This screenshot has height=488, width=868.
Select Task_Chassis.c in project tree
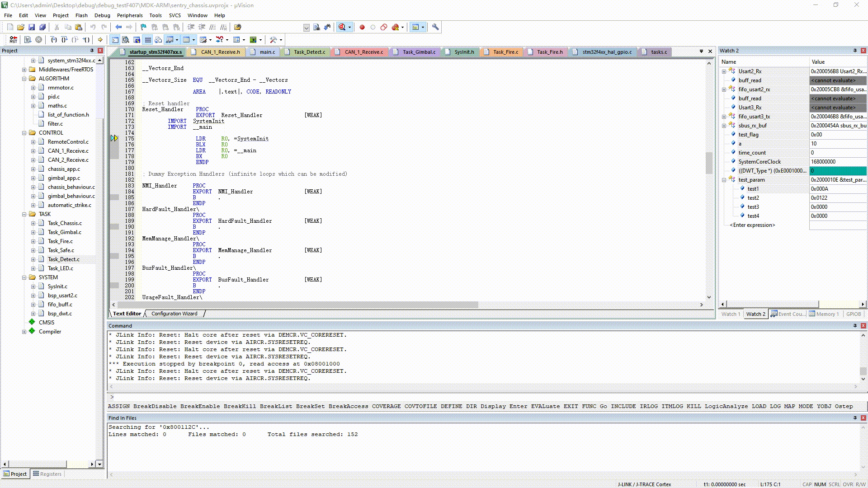pos(65,223)
